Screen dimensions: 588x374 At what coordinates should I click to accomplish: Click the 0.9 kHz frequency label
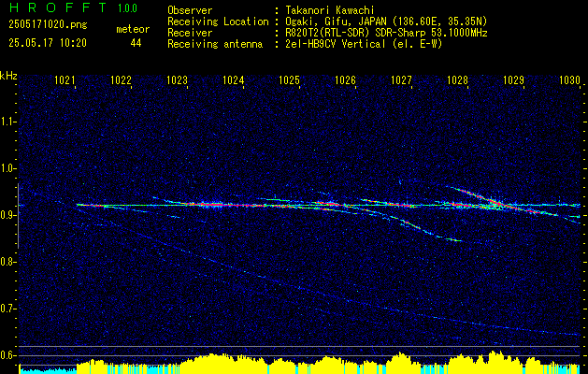click(7, 215)
